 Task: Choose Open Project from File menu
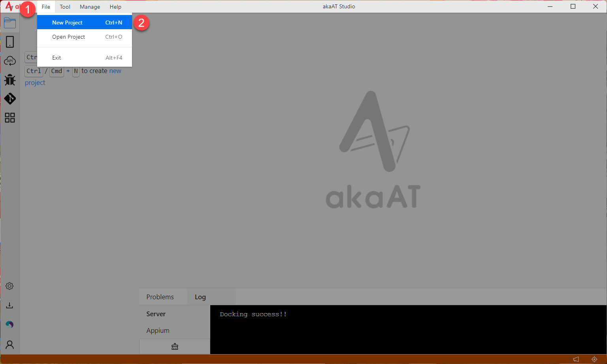tap(85, 37)
